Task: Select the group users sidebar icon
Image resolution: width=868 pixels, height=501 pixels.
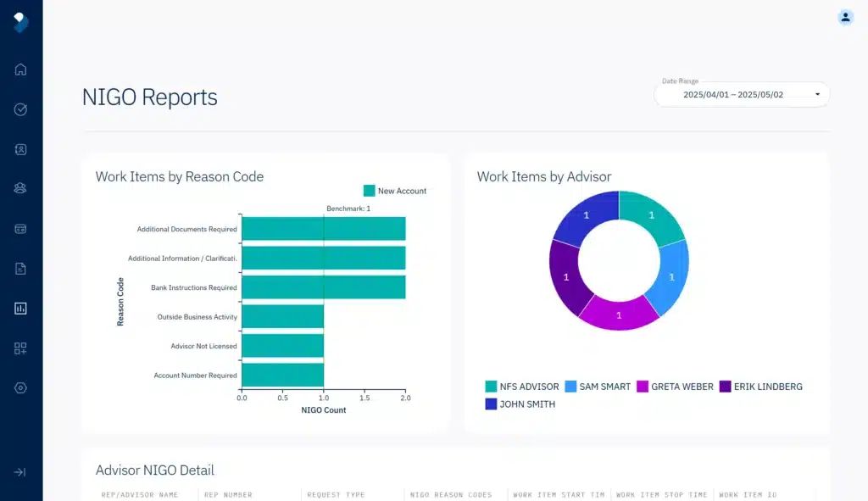Action: click(20, 188)
